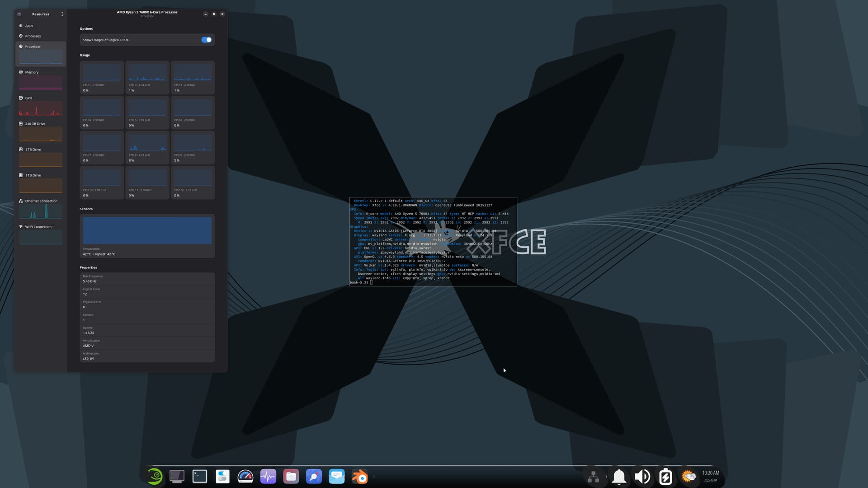Image resolution: width=868 pixels, height=488 pixels.
Task: Open the battery power manager icon
Action: coord(665,476)
